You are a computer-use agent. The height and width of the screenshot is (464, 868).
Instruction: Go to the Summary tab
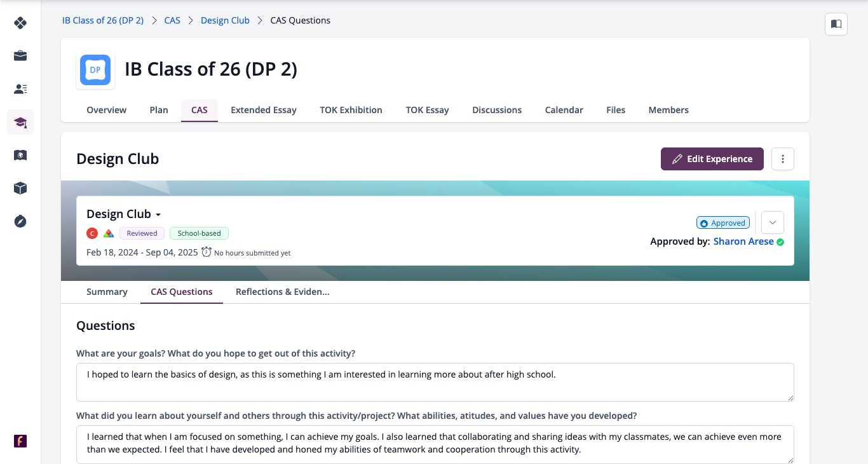click(107, 292)
